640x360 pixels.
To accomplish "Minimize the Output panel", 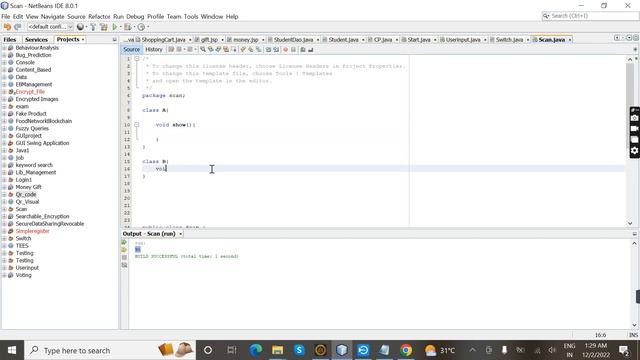I will click(x=634, y=234).
